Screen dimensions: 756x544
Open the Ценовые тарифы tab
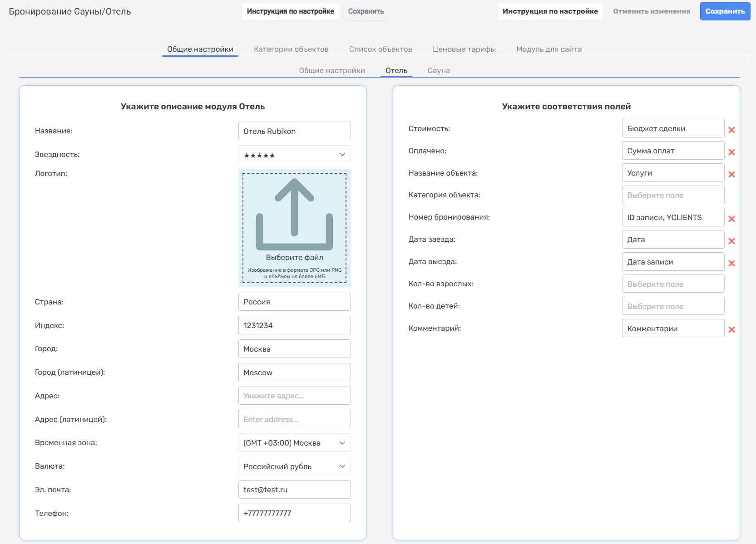(464, 49)
